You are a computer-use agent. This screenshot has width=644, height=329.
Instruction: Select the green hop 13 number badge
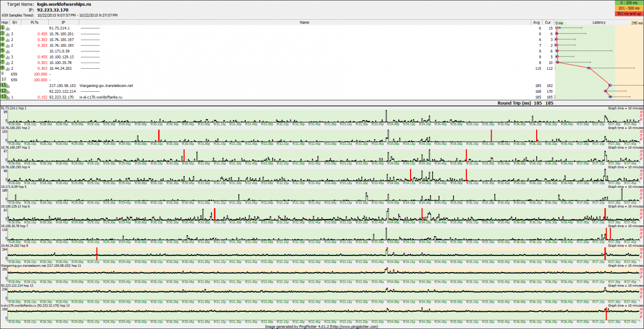[x=3, y=97]
